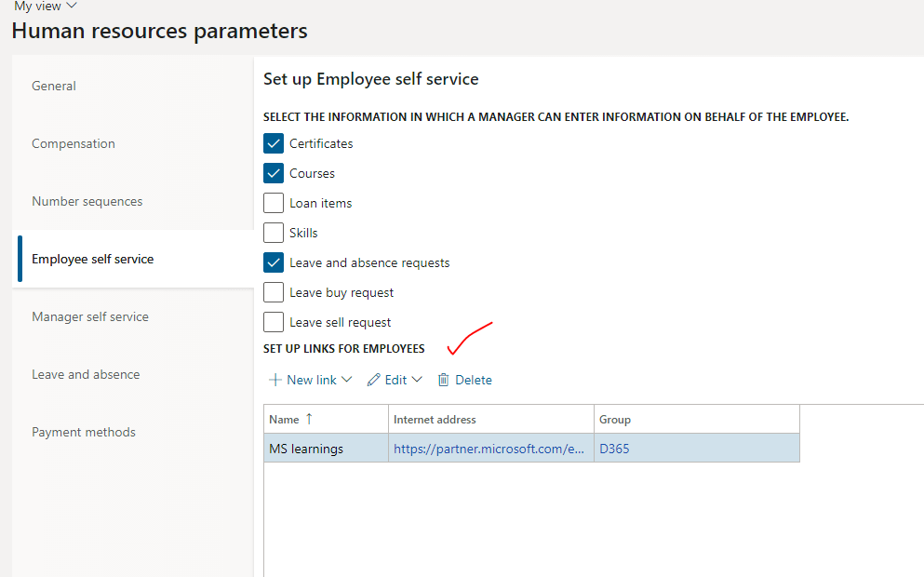The width and height of the screenshot is (924, 577).
Task: Click the trash can Delete icon
Action: 444,380
